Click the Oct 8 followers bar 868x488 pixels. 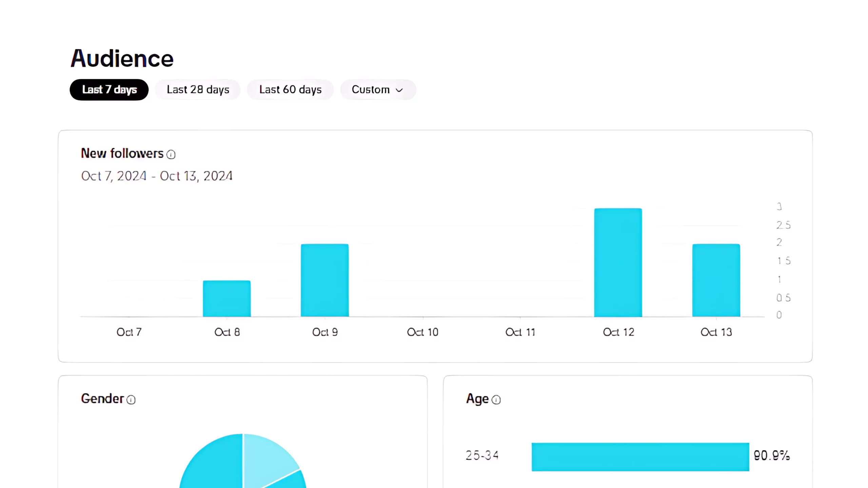(x=227, y=299)
